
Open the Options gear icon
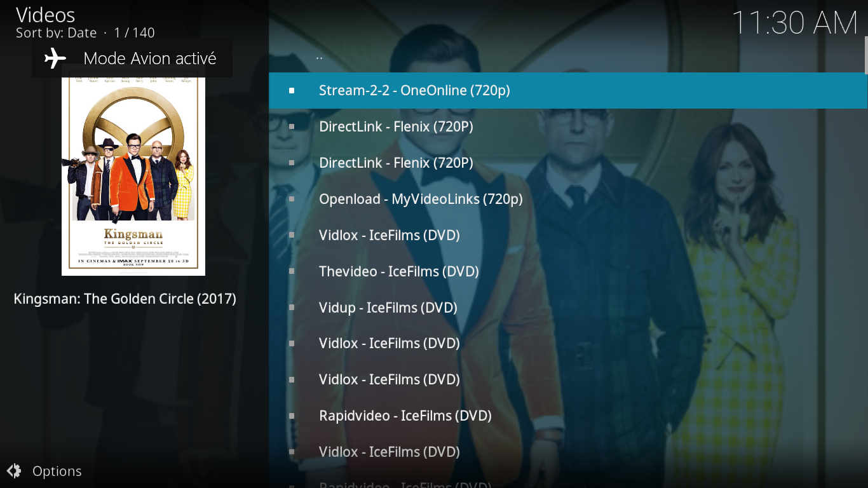[14, 471]
